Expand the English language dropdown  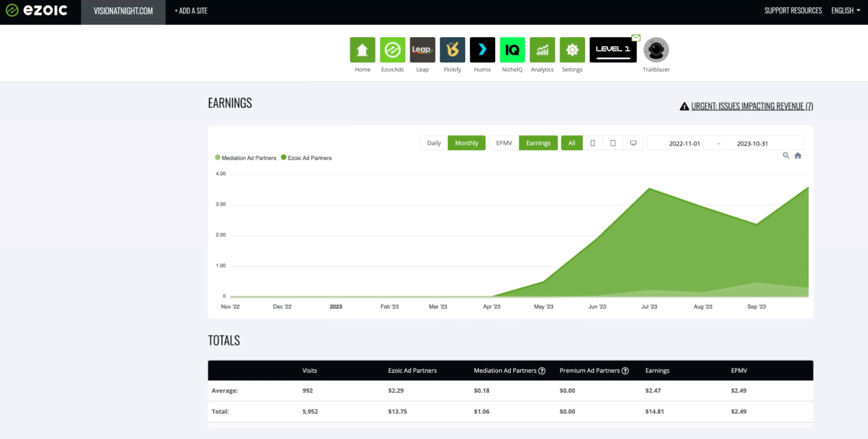[x=845, y=11]
